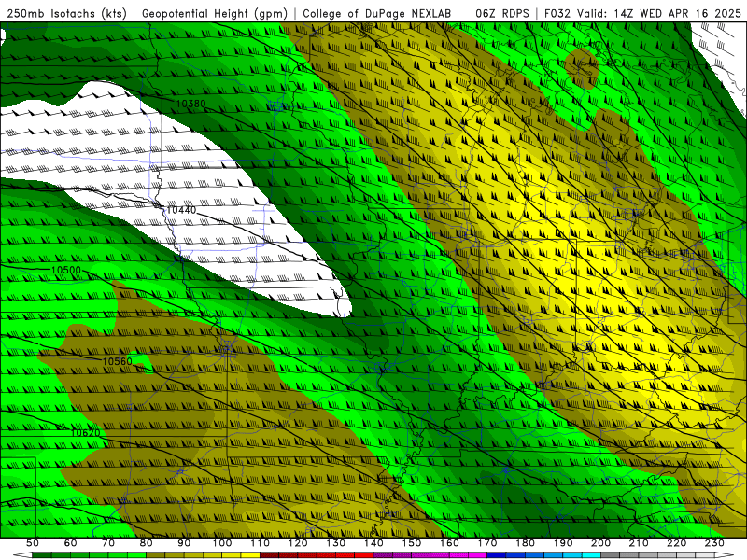Screen dimensions: 747x560
Task: Click the 10380 height contour label
Action: (190, 104)
